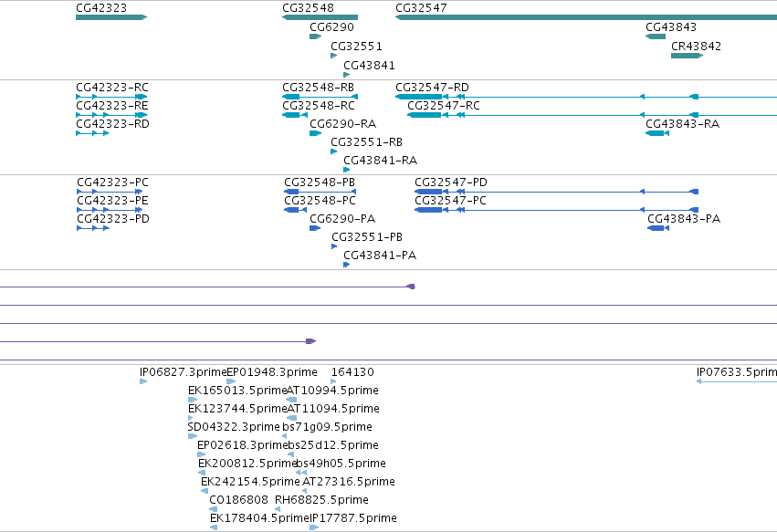Click protein CG42323-PE label

pyautogui.click(x=112, y=201)
